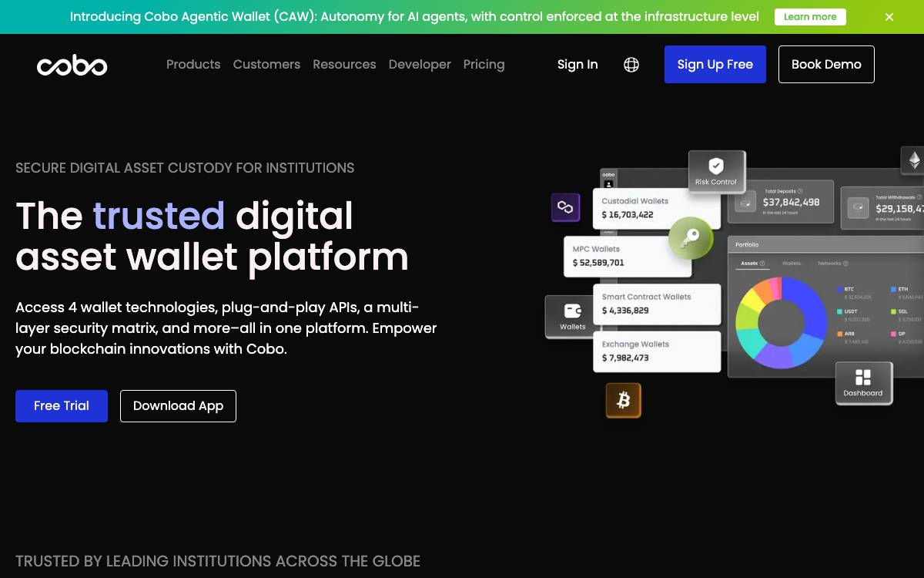Click the portfolio donut chart
Viewport: 924px width, 578px height.
click(x=782, y=322)
